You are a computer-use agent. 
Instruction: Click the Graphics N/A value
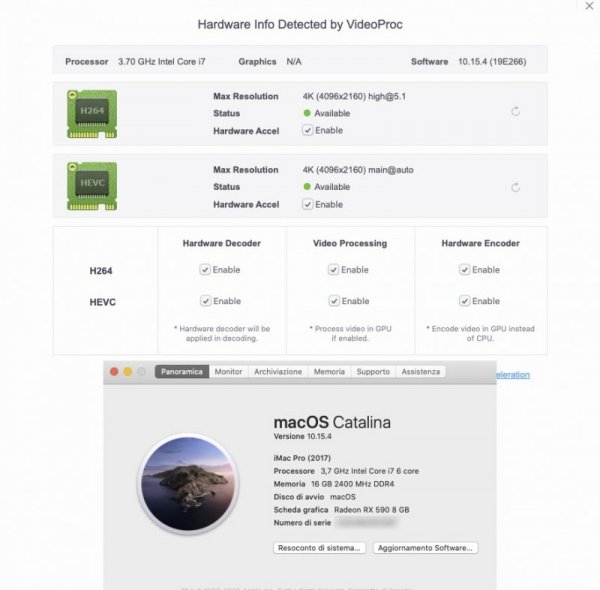pyautogui.click(x=294, y=62)
